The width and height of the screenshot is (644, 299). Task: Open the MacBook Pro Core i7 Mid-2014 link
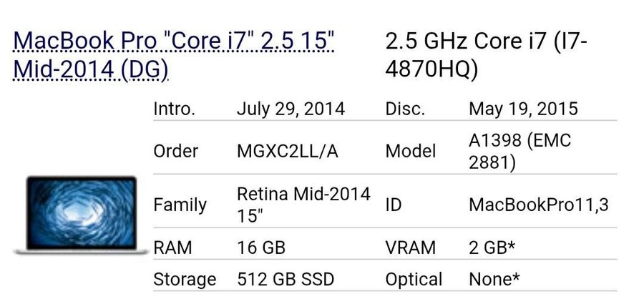click(x=174, y=56)
